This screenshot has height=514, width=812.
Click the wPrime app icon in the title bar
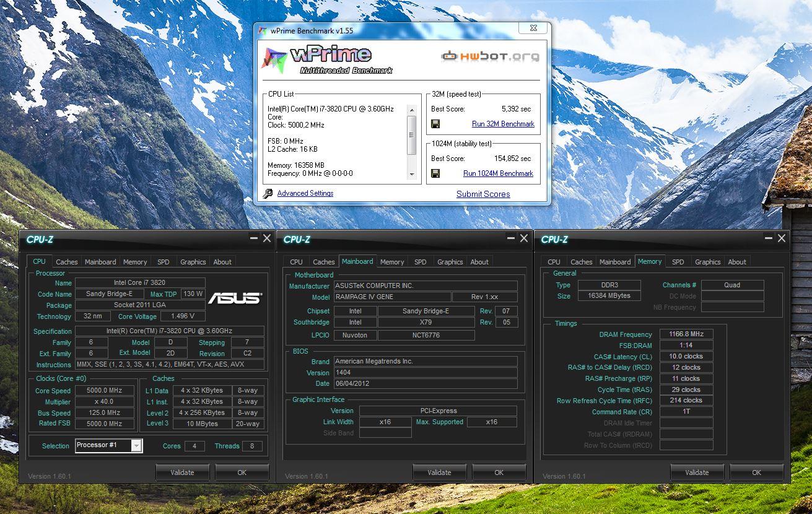(x=263, y=30)
